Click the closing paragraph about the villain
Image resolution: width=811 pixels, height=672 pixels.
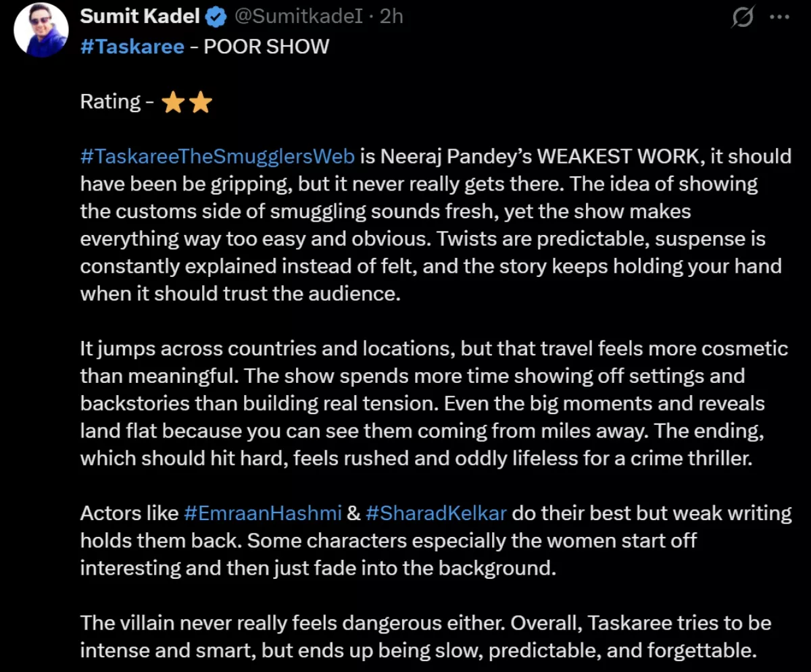pyautogui.click(x=426, y=636)
